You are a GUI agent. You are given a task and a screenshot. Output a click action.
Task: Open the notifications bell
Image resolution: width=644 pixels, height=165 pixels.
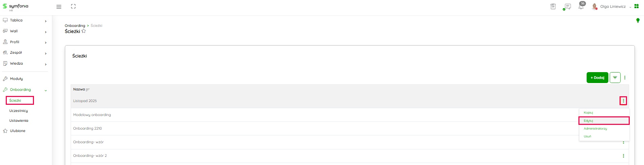[x=581, y=7]
